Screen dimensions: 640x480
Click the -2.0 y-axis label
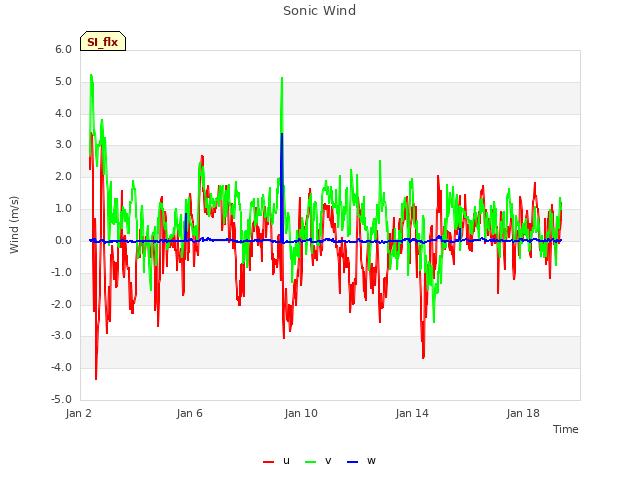point(62,304)
